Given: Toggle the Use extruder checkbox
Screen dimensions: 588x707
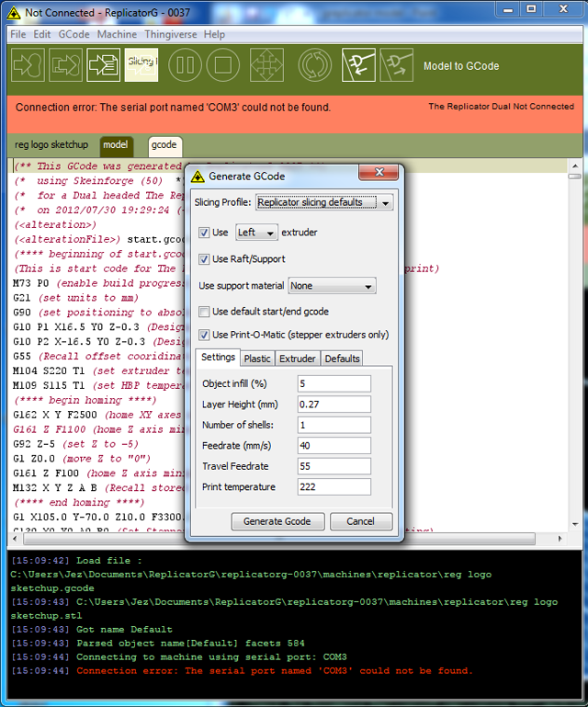Looking at the screenshot, I should pyautogui.click(x=204, y=233).
